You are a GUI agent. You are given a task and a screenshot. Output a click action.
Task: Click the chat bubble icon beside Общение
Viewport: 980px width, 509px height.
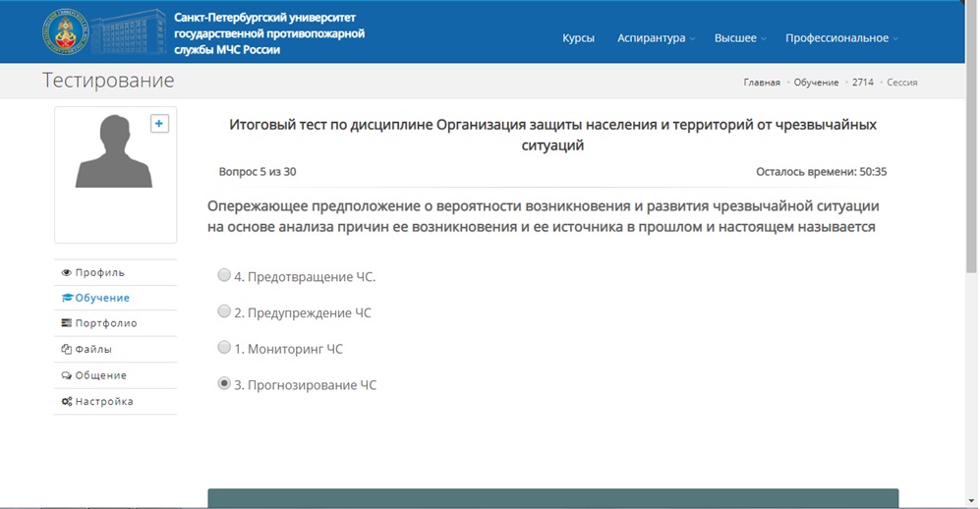[67, 375]
